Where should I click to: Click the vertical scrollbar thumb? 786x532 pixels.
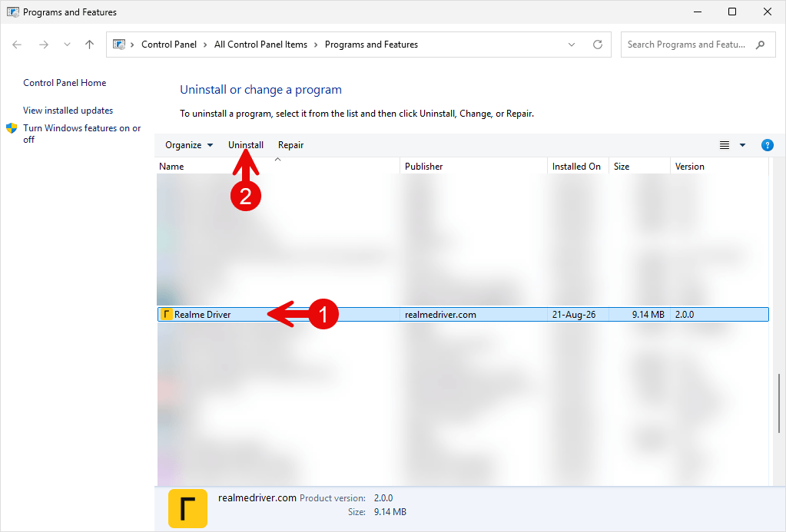pos(778,403)
